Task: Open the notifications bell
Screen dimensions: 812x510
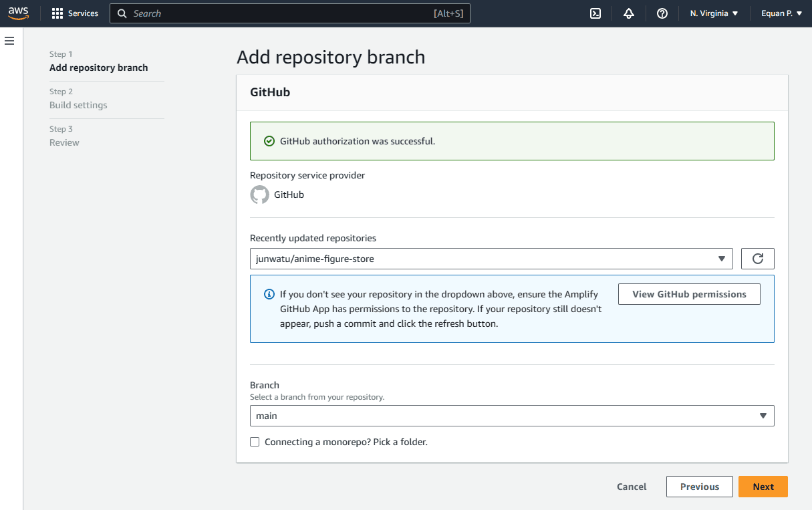Action: pyautogui.click(x=629, y=13)
